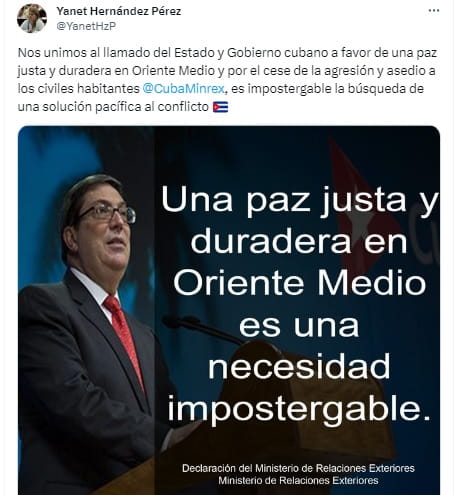
Task: Click the podium microphone in the photo
Action: point(203,330)
